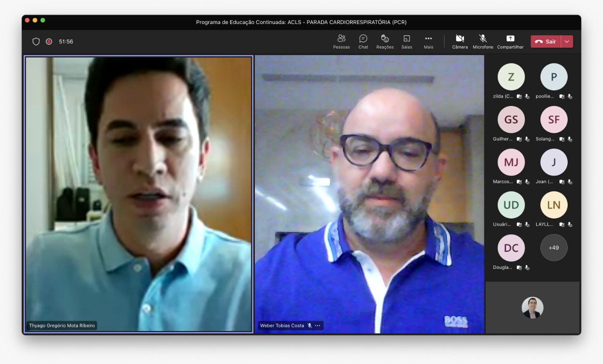Click the self-view thumbnail
Image resolution: width=603 pixels, height=364 pixels.
click(x=532, y=307)
